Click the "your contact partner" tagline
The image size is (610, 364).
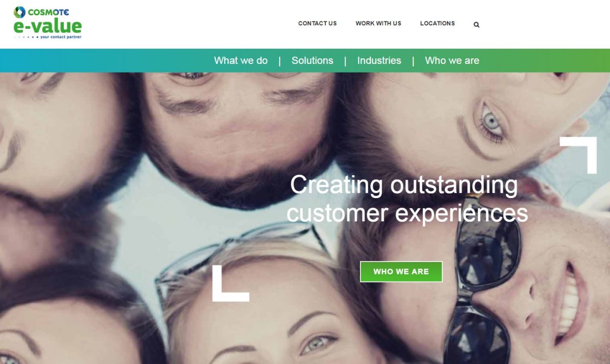click(x=61, y=37)
